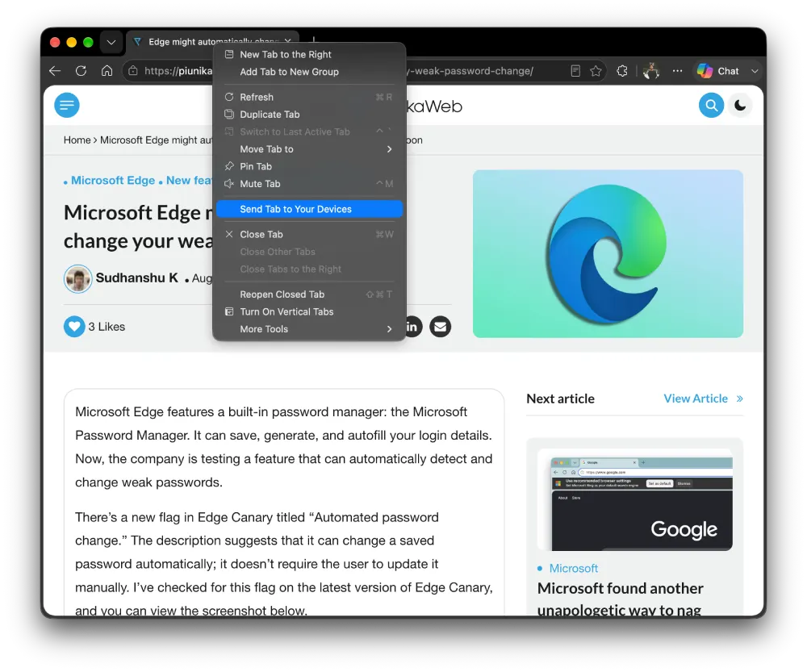Open the site search magnifier button
Screen dimensions: 807x672
point(711,106)
